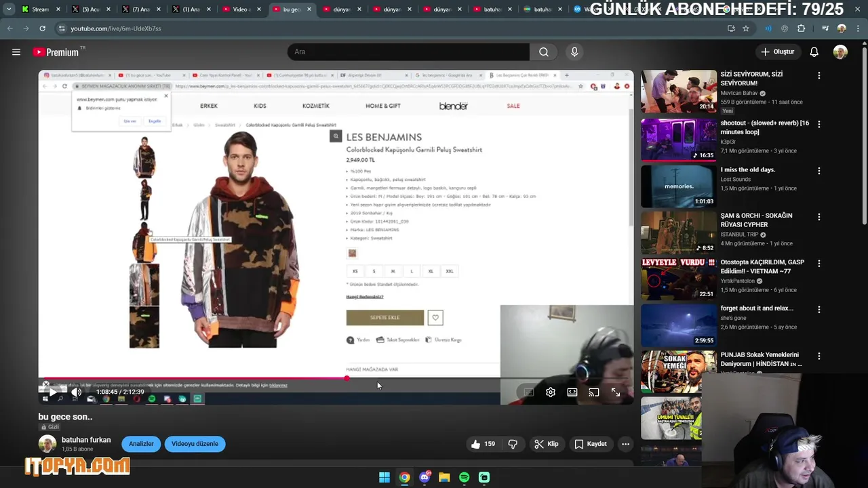Viewport: 868px width, 488px height.
Task: Like the video showing 159 likes
Action: pos(483,444)
